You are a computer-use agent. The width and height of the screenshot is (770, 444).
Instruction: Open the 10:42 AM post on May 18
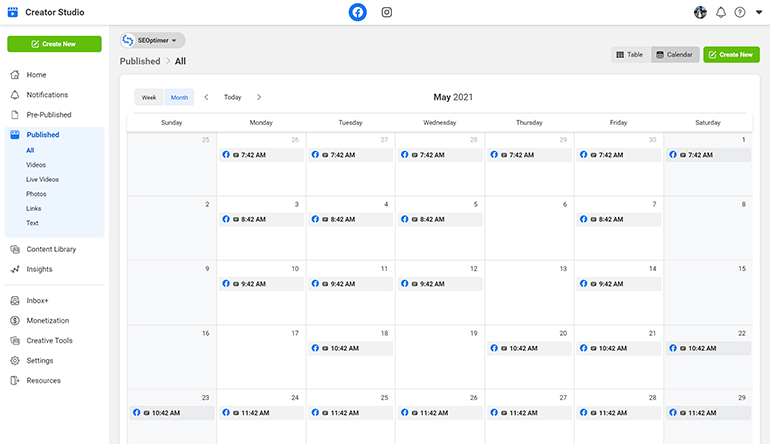coord(351,349)
